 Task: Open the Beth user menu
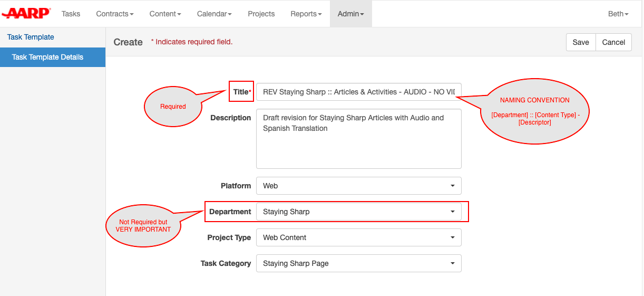click(x=618, y=14)
